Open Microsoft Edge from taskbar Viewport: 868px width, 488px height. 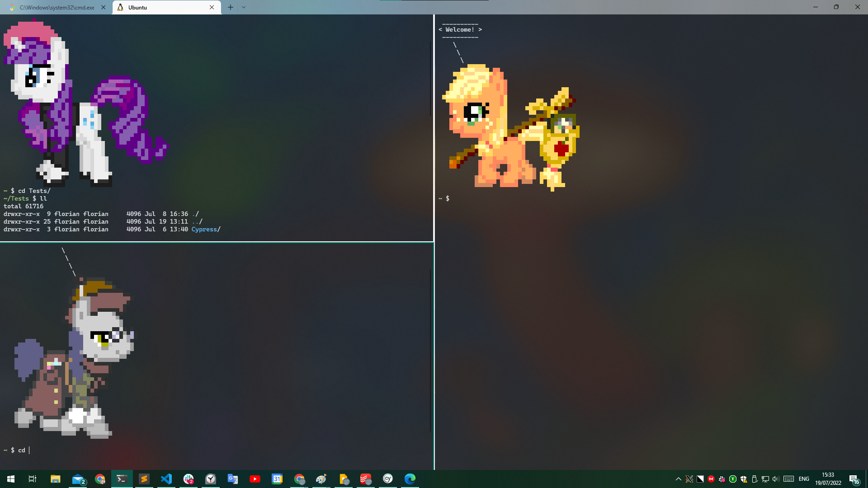point(410,479)
